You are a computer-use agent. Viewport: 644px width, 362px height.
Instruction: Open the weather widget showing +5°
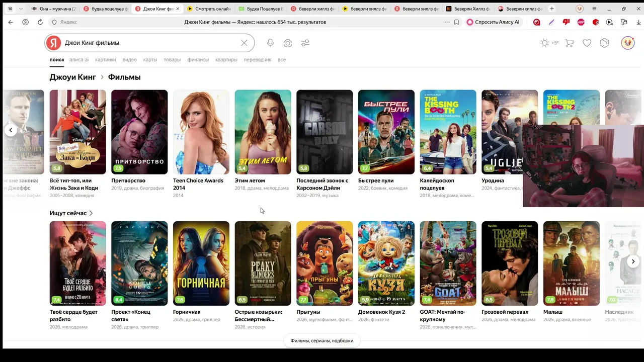(549, 43)
